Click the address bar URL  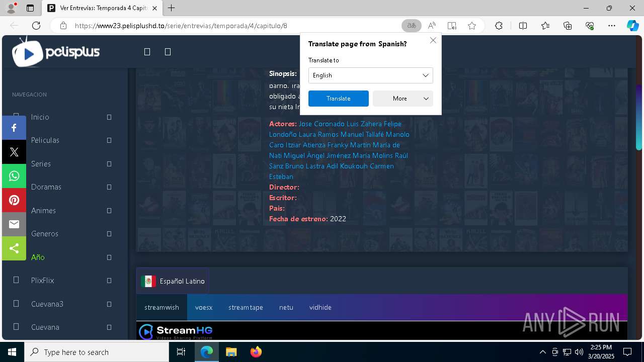click(x=181, y=26)
